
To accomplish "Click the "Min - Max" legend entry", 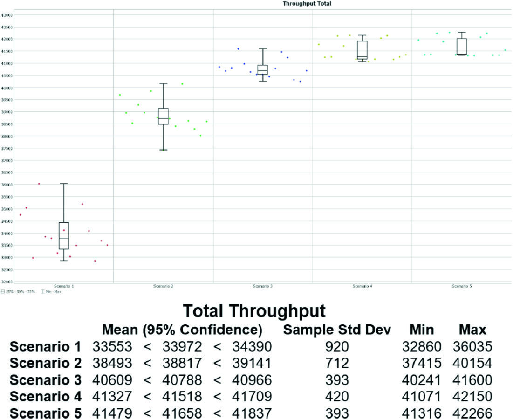I will click(x=51, y=292).
